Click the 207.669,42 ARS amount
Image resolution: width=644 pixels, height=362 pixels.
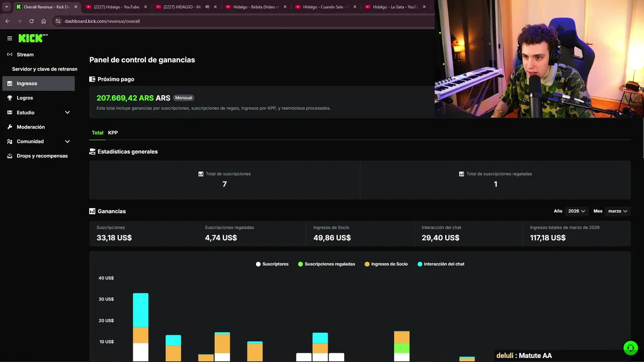[x=125, y=98]
